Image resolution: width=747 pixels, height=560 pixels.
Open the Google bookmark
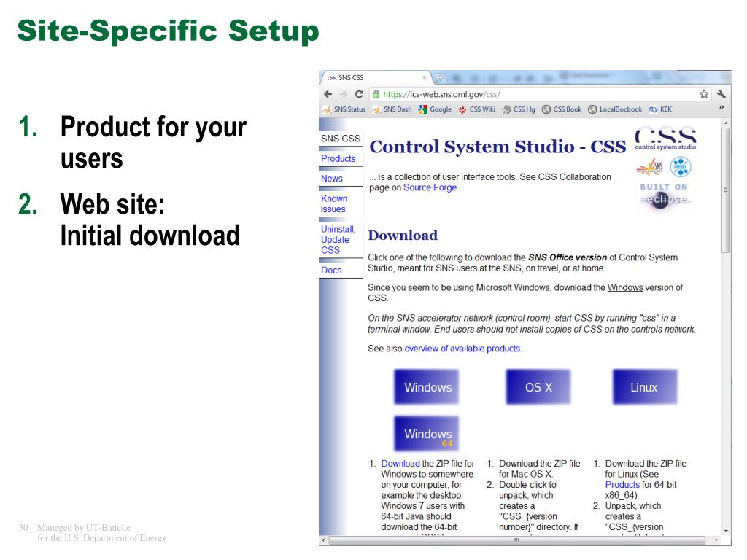[x=435, y=109]
